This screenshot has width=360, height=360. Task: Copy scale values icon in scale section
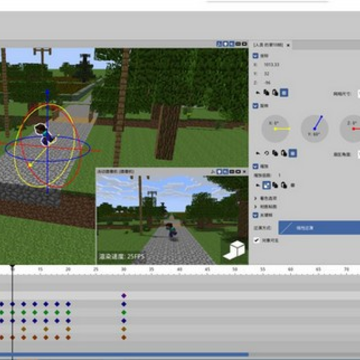275,185
